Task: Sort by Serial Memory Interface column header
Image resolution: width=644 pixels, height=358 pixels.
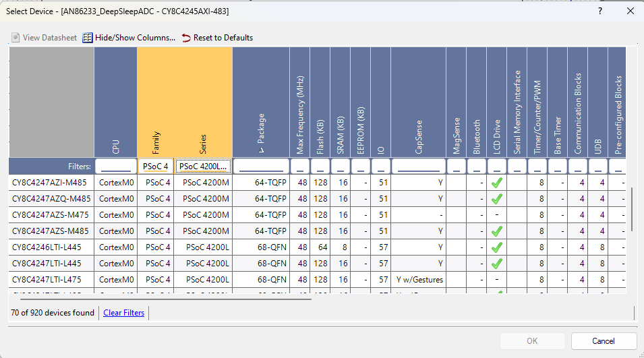Action: (x=517, y=102)
